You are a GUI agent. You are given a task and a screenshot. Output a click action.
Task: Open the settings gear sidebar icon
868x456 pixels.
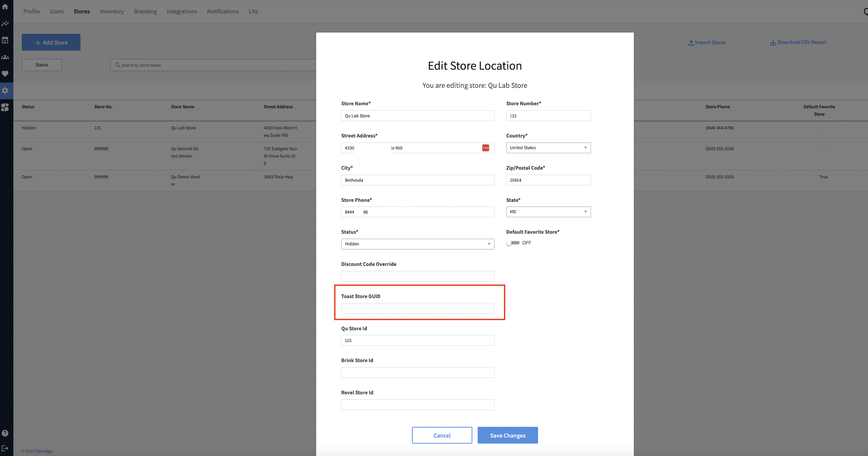coord(5,90)
